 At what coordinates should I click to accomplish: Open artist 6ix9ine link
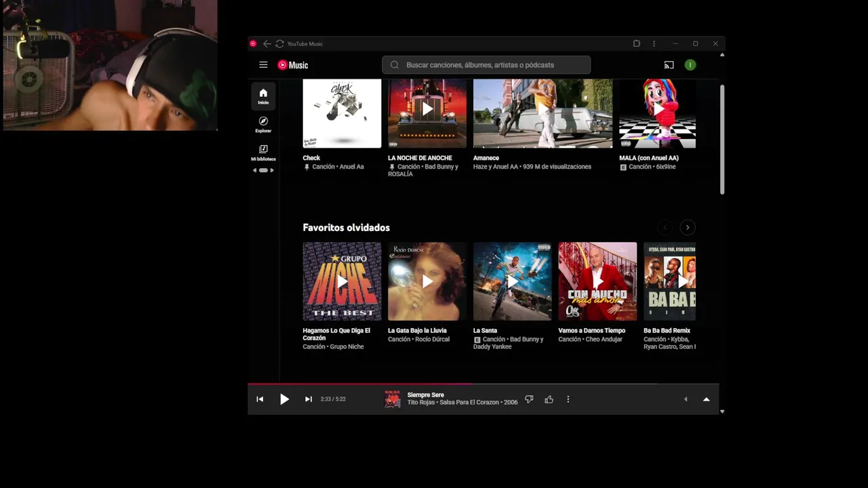(665, 167)
